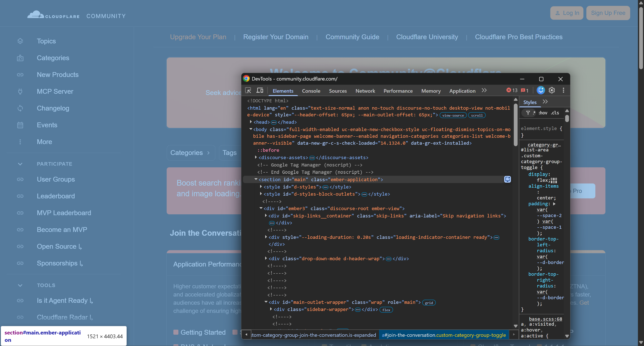644x346 pixels.
Task: Toggle the flex badge on sidebar-wrapper
Action: 386,310
